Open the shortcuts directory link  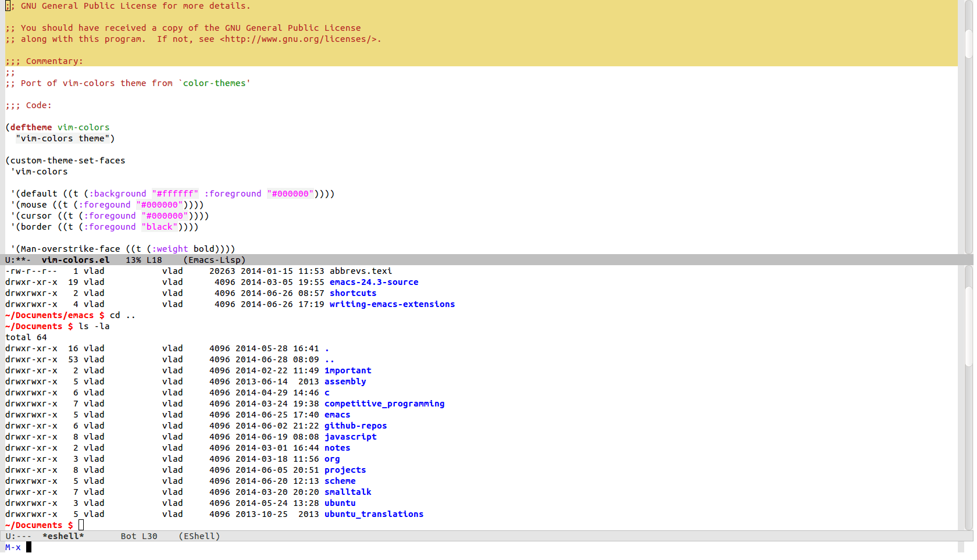coord(352,293)
